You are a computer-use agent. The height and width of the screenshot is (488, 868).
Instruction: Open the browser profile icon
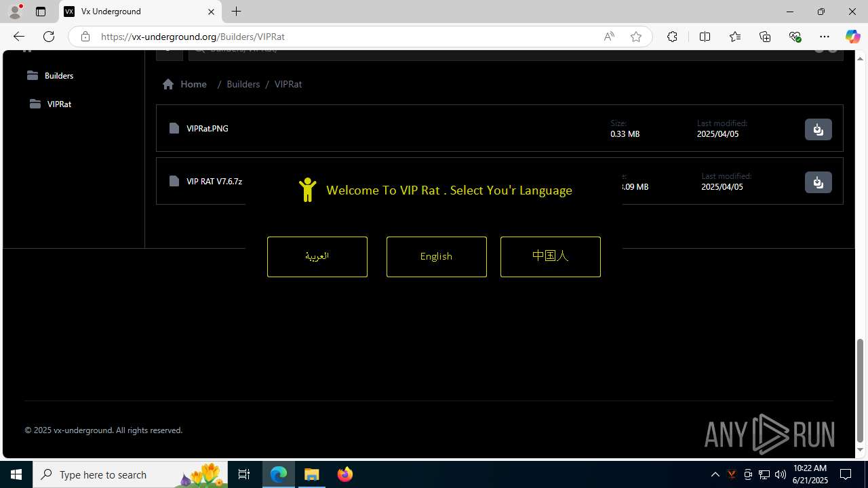(x=15, y=12)
